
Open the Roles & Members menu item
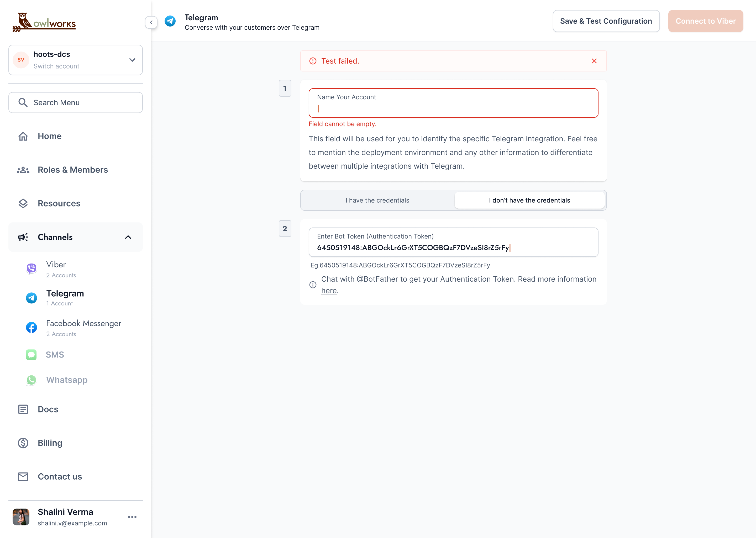pyautogui.click(x=72, y=170)
